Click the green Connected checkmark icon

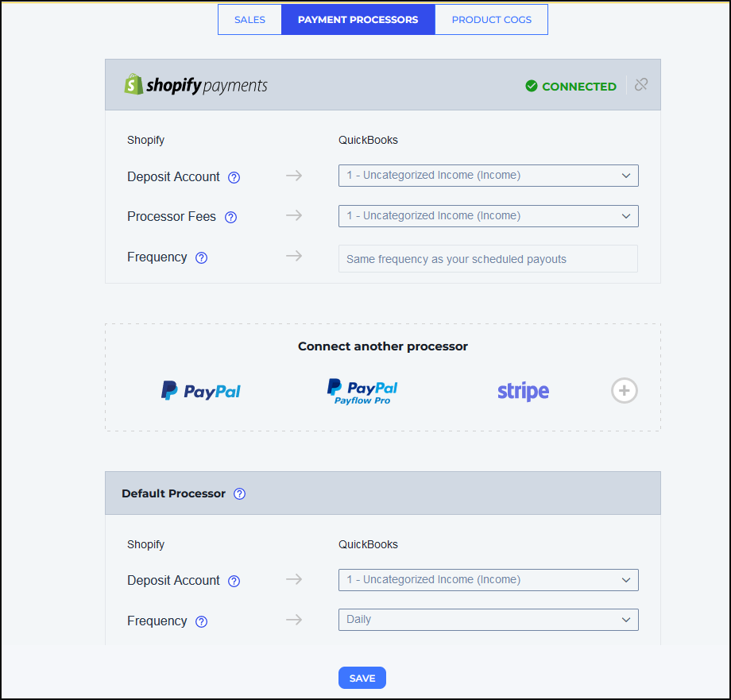click(532, 87)
